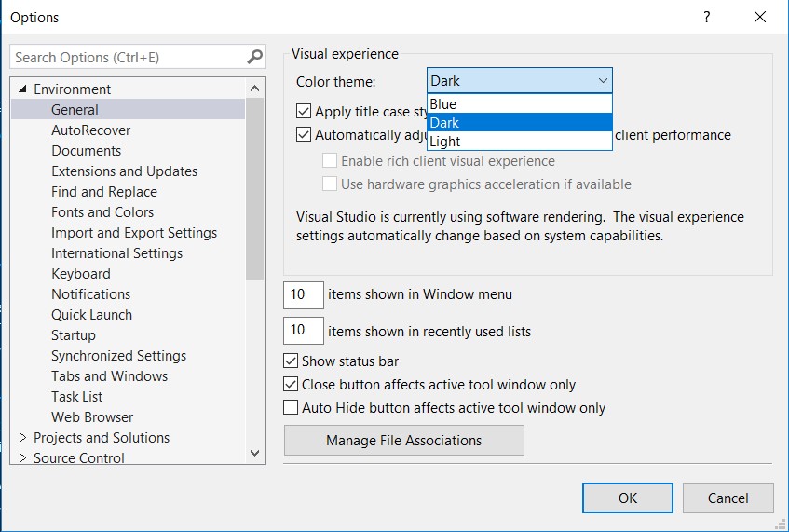
Task: Toggle Automatically adjust visual experience checkbox
Action: (304, 134)
